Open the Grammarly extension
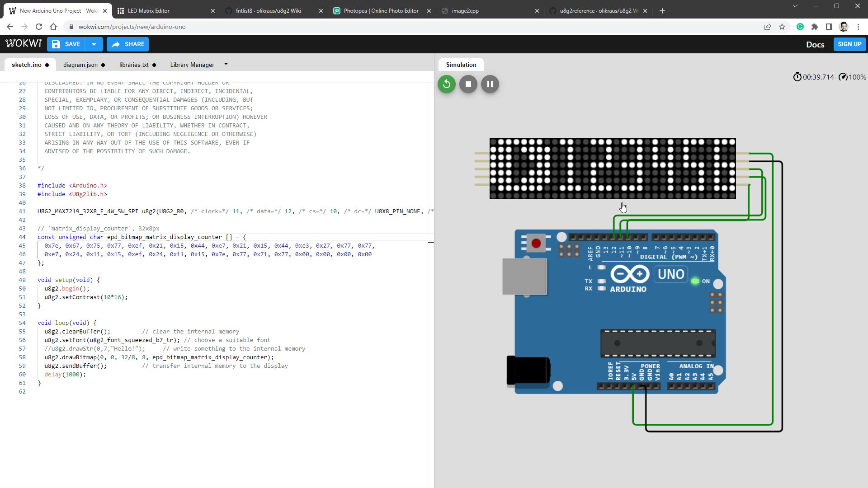The height and width of the screenshot is (488, 868). [800, 27]
